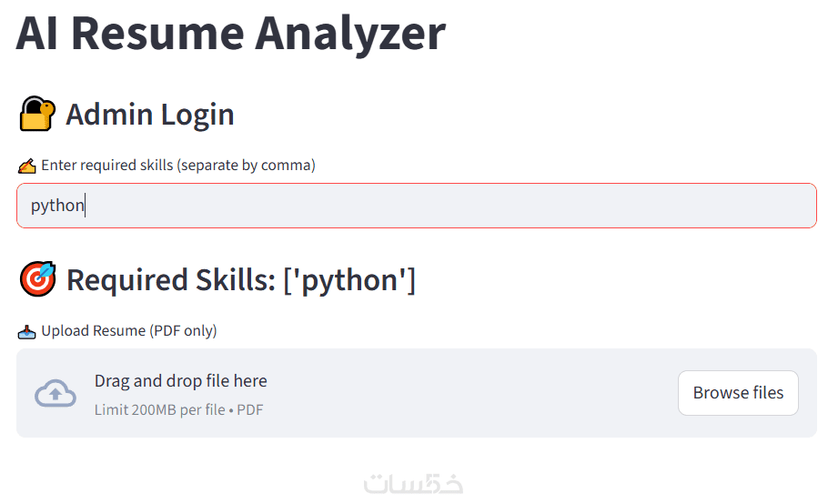This screenshot has width=828, height=504.
Task: Click the "Drag and drop file here" text
Action: (181, 381)
